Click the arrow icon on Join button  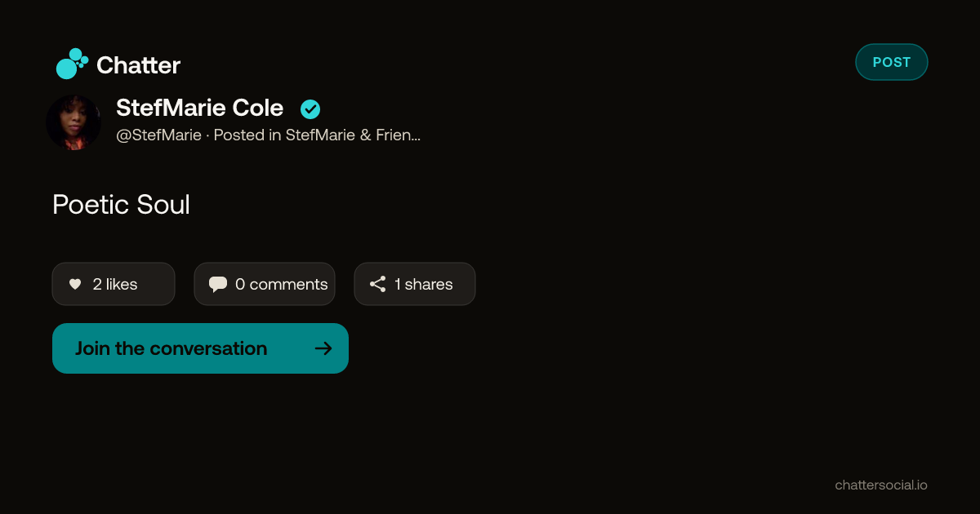tap(323, 348)
